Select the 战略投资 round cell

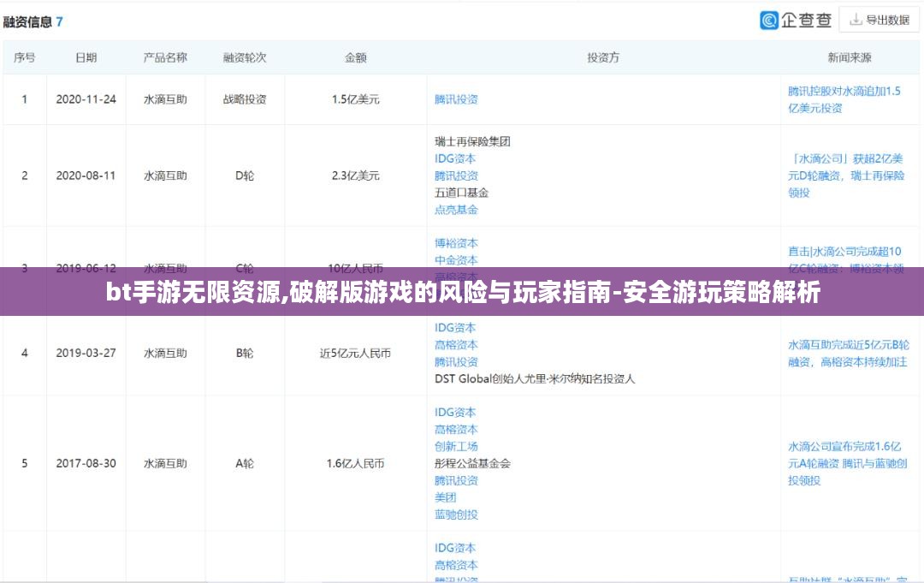[245, 99]
